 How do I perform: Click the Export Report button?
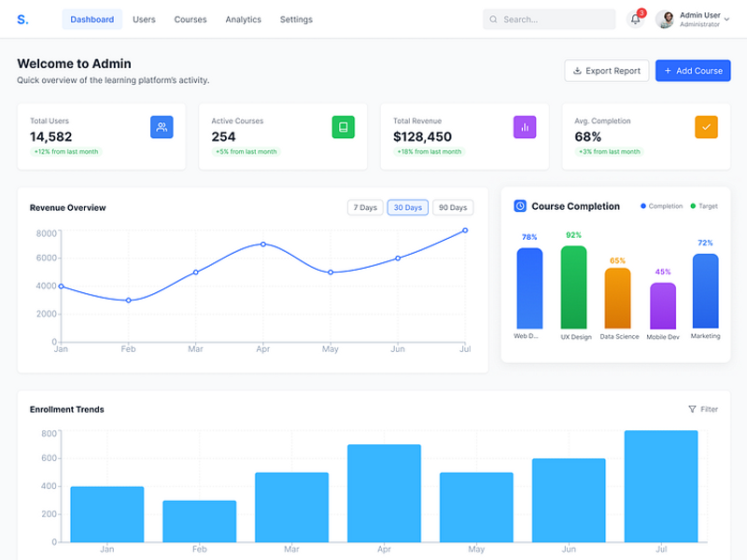click(606, 71)
